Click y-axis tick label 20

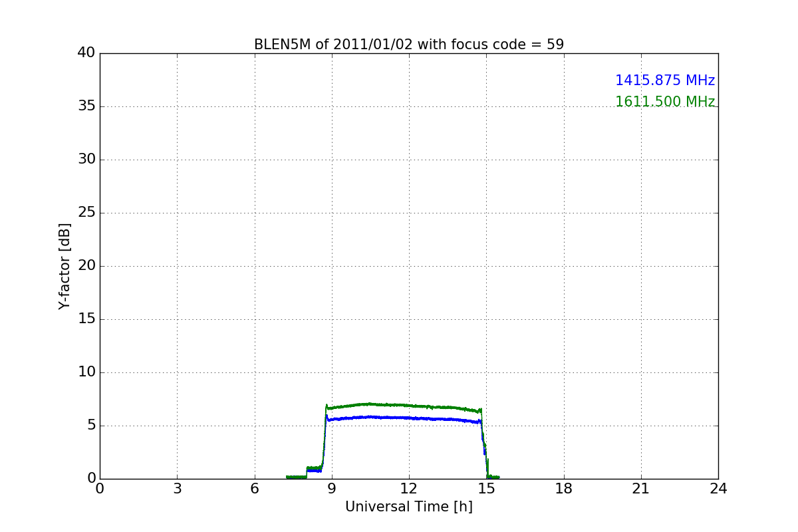pos(86,266)
